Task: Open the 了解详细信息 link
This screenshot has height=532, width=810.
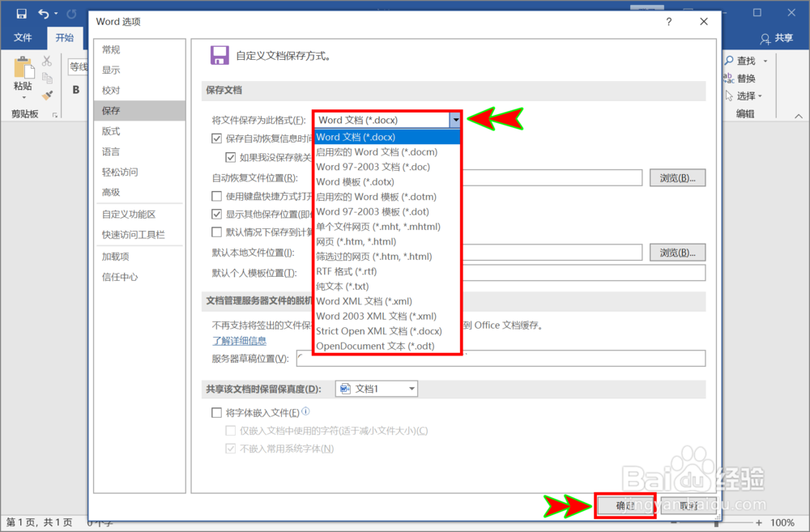Action: (239, 340)
